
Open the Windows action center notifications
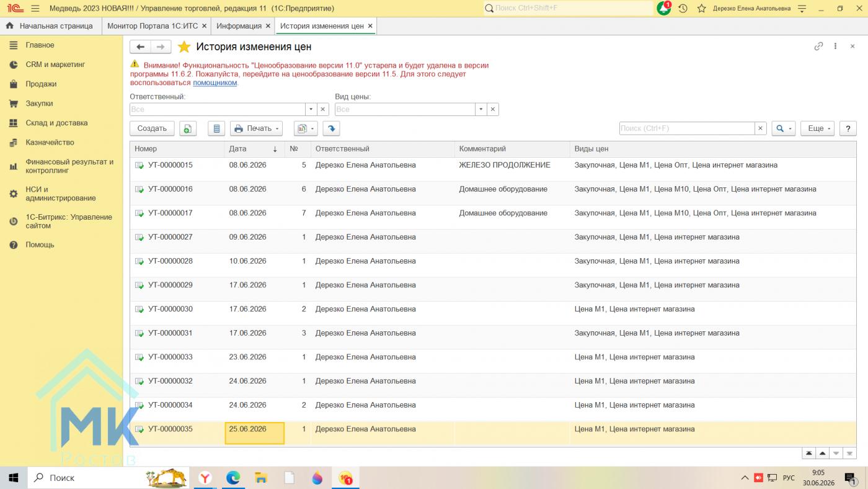coord(851,478)
